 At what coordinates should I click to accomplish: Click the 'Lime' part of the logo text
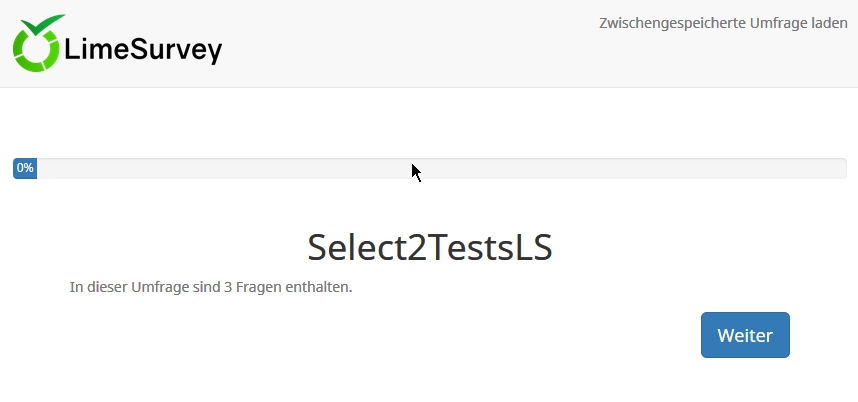coord(96,50)
